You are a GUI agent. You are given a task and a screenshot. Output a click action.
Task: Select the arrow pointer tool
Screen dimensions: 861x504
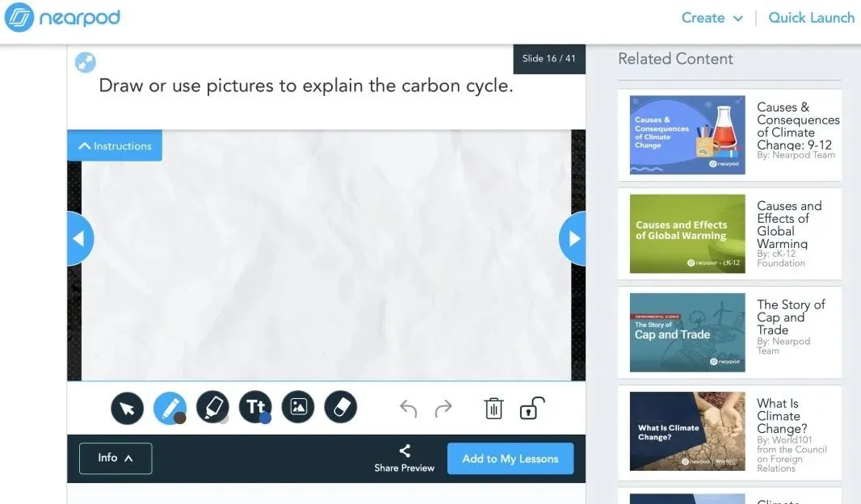pos(128,408)
